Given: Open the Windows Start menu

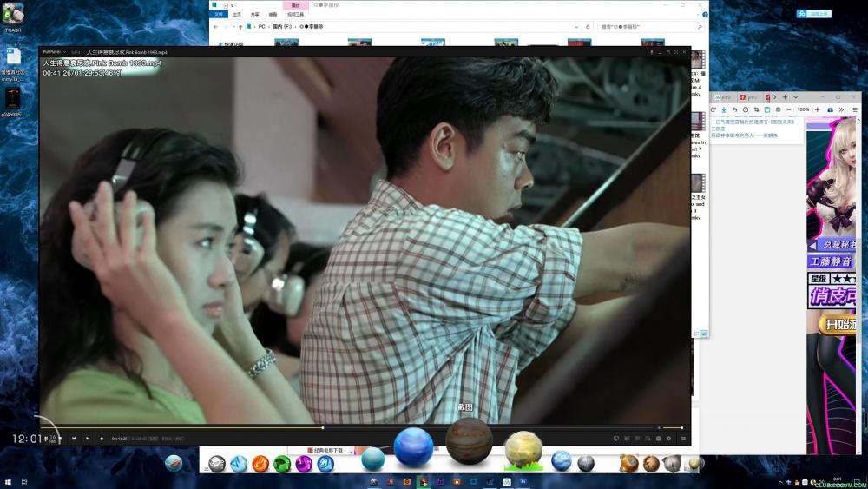Looking at the screenshot, I should (x=8, y=482).
